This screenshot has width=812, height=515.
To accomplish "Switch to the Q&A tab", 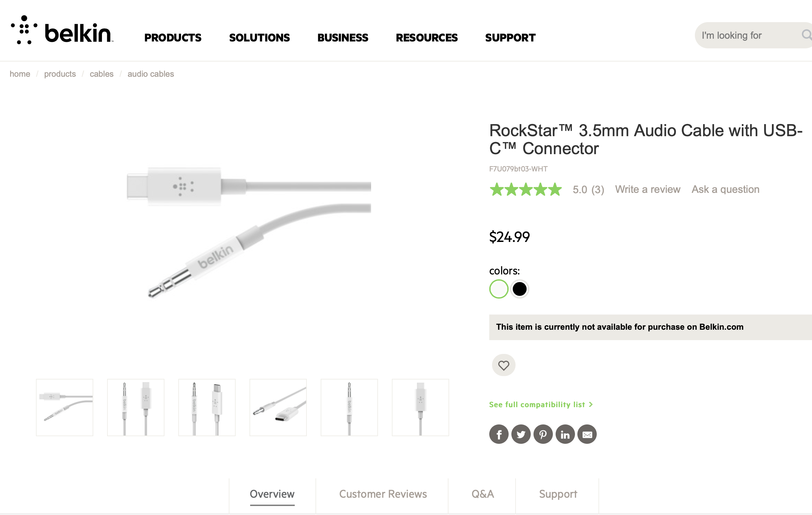I will pyautogui.click(x=483, y=494).
